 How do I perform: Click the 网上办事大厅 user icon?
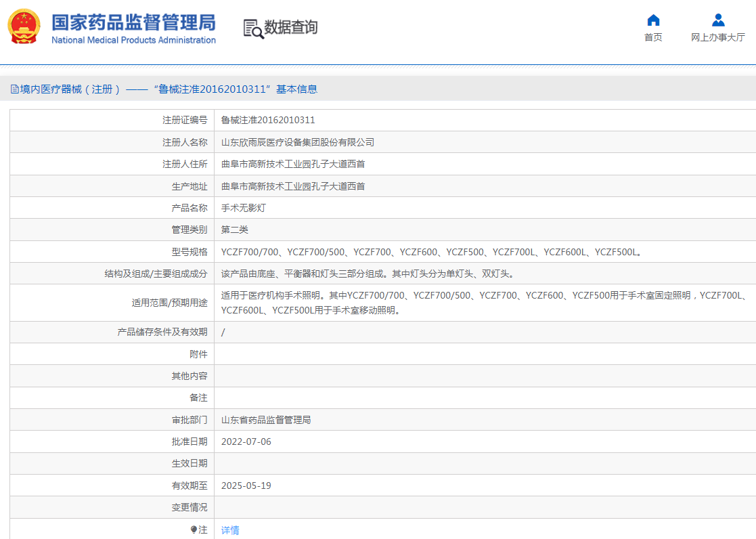(718, 20)
